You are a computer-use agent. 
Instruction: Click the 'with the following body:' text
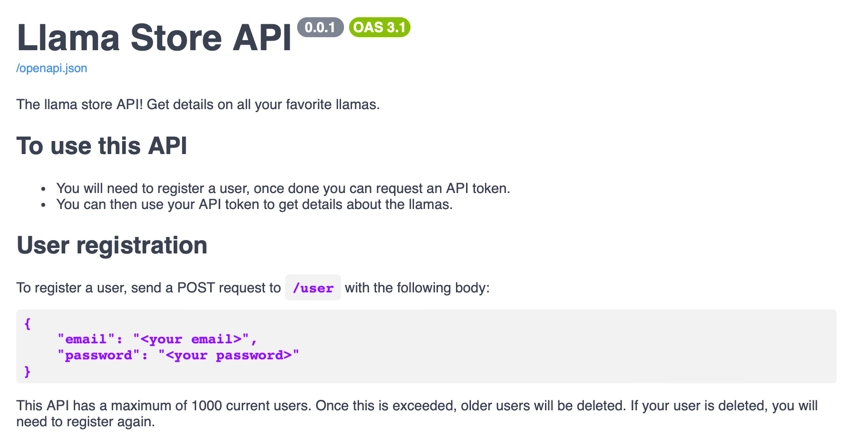click(x=417, y=288)
